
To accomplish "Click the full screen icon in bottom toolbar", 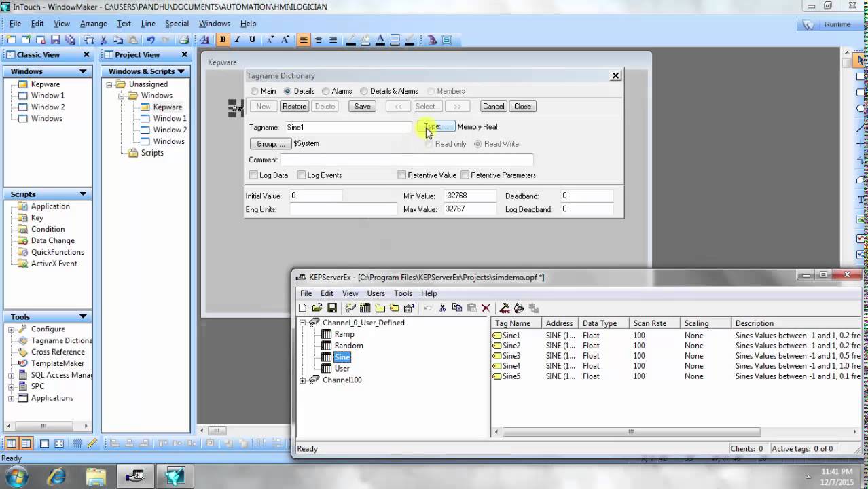I will pos(59,443).
